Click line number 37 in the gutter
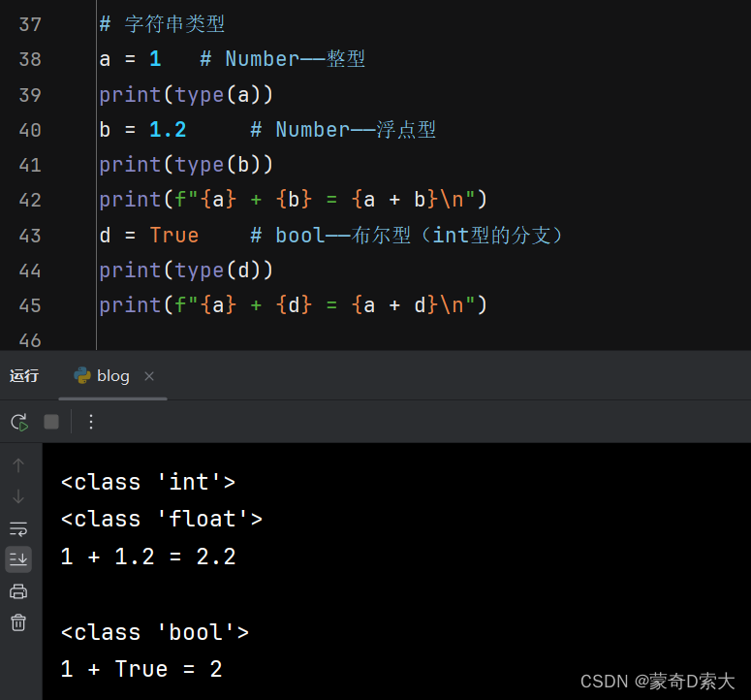Image resolution: width=751 pixels, height=700 pixels. 30,24
